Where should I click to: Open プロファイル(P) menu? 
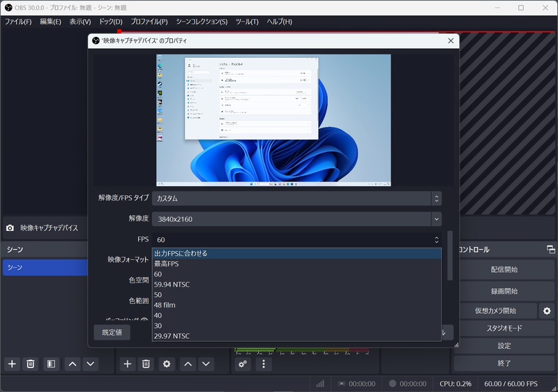pyautogui.click(x=149, y=22)
